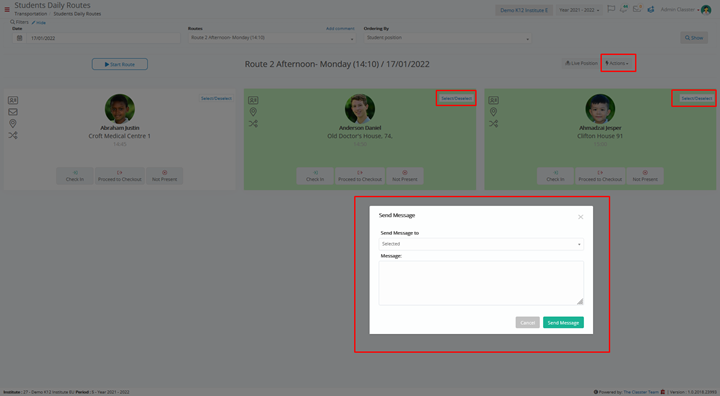Click Abraham Justin's profile photo
The height and width of the screenshot is (396, 720).
(x=120, y=109)
